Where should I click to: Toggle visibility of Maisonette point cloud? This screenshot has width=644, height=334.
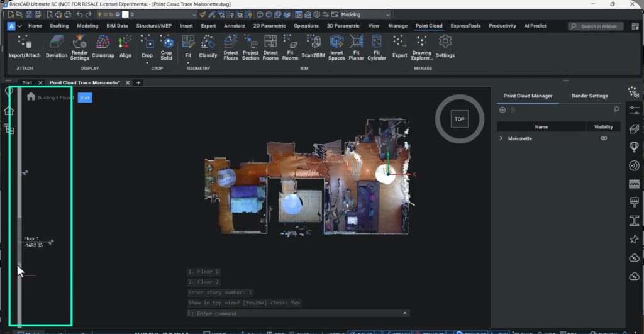coord(603,138)
